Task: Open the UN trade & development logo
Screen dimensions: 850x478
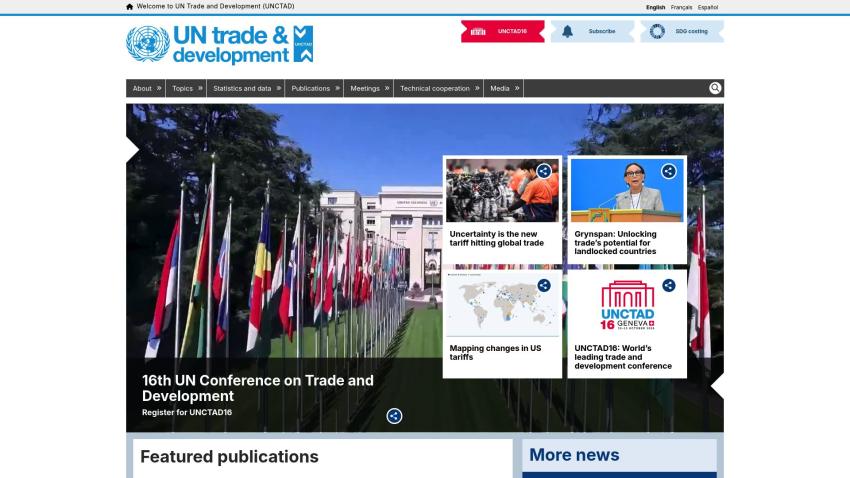Action: tap(220, 44)
